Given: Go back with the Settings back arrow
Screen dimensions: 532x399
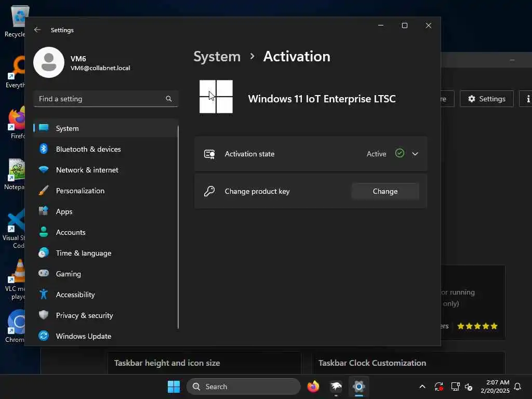Looking at the screenshot, I should coord(37,30).
